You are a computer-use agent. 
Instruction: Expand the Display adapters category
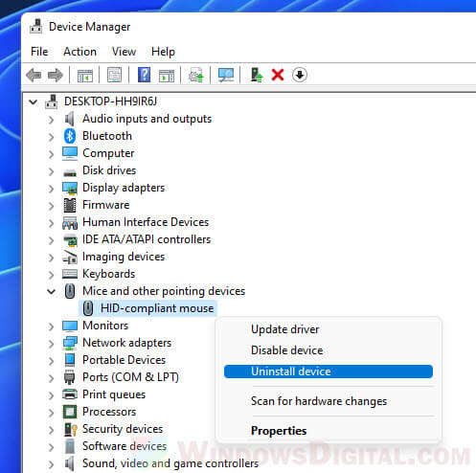click(x=51, y=189)
